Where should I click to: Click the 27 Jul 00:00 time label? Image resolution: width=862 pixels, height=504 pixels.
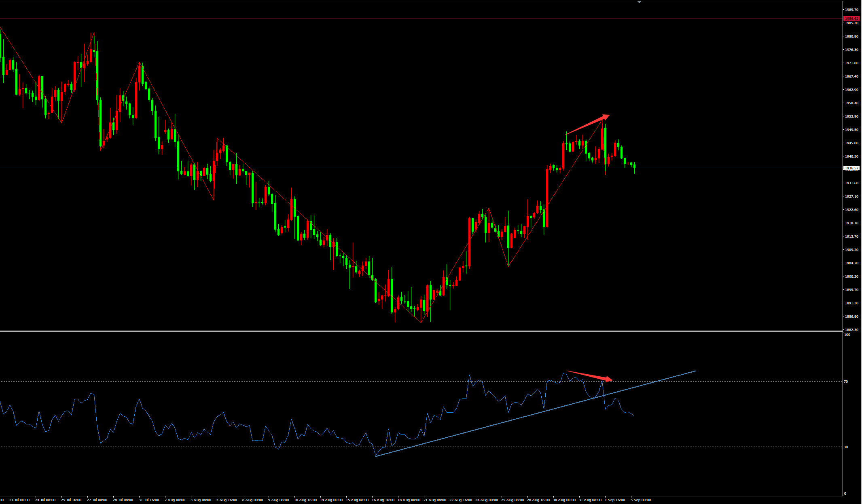coord(97,500)
